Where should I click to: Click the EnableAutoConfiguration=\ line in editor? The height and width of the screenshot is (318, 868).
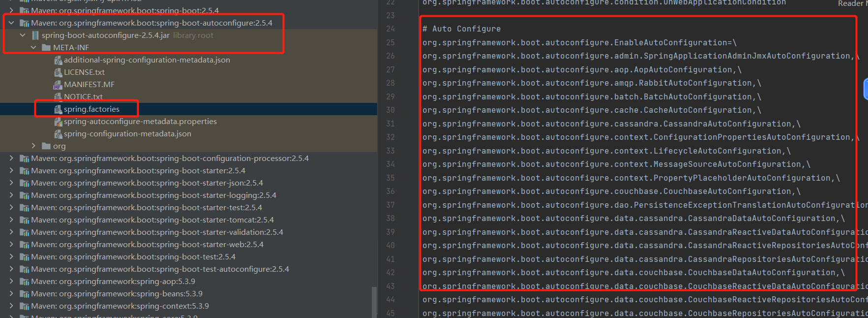[579, 43]
